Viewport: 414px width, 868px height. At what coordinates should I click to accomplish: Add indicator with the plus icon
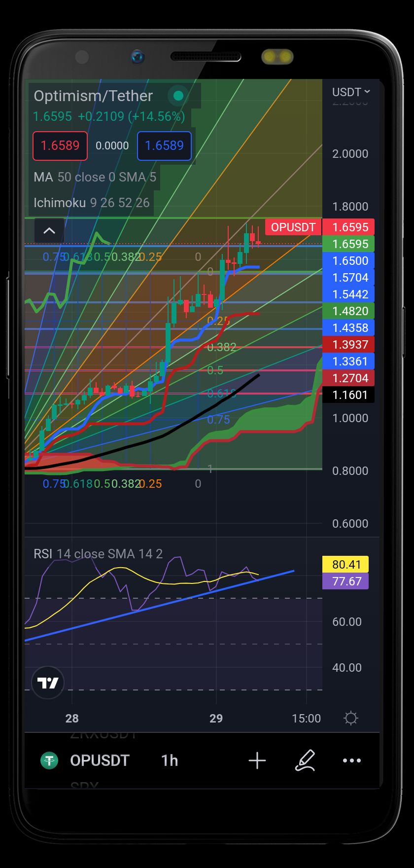(257, 760)
